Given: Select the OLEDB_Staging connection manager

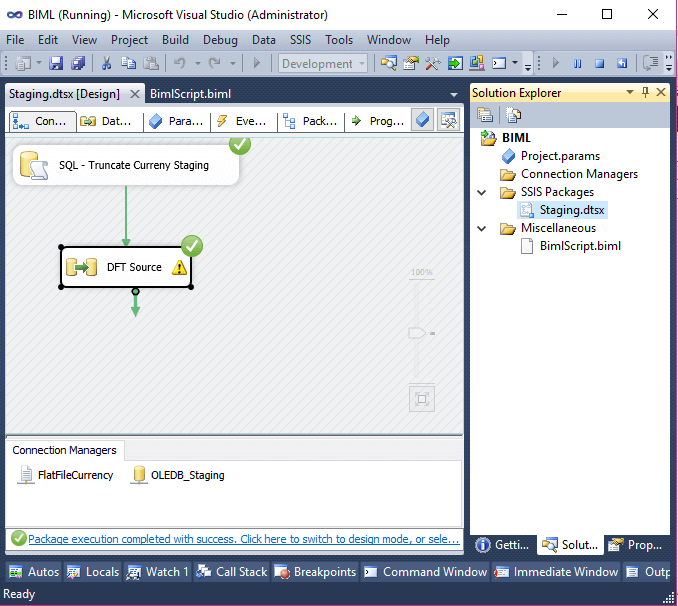Looking at the screenshot, I should 178,475.
